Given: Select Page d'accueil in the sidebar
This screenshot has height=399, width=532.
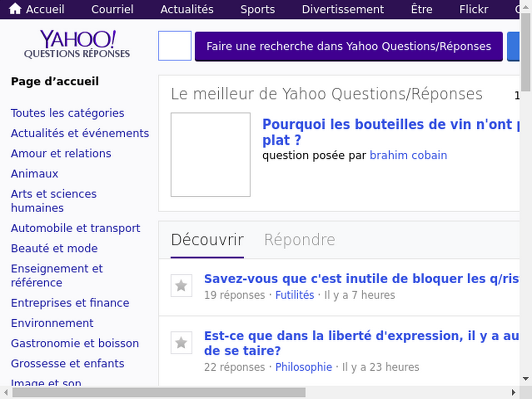Looking at the screenshot, I should point(55,82).
